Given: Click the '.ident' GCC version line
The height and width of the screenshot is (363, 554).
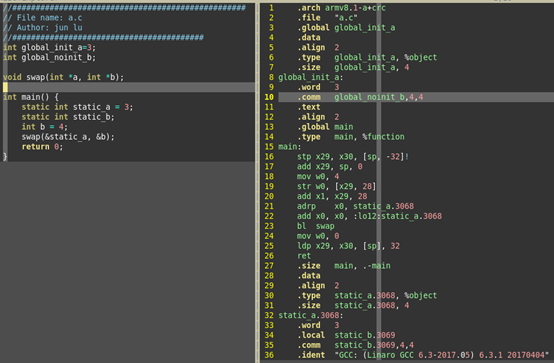Looking at the screenshot, I should 423,355.
